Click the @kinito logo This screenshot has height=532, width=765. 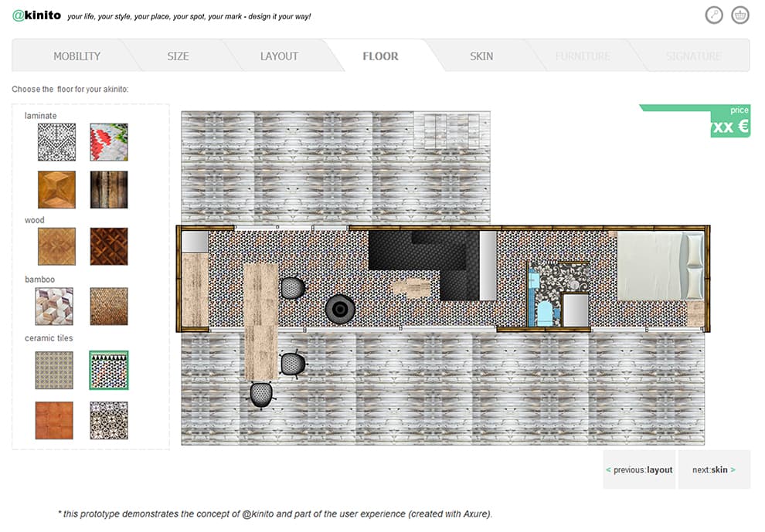tap(36, 15)
